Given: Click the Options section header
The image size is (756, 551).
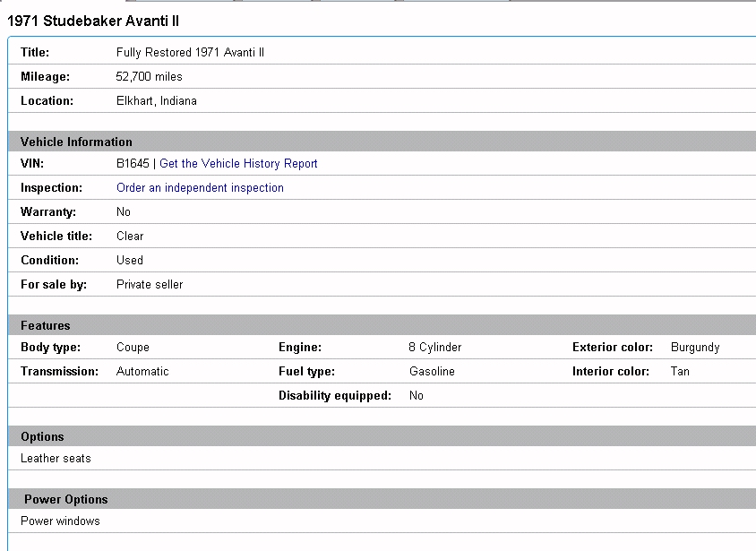Looking at the screenshot, I should click(x=42, y=436).
